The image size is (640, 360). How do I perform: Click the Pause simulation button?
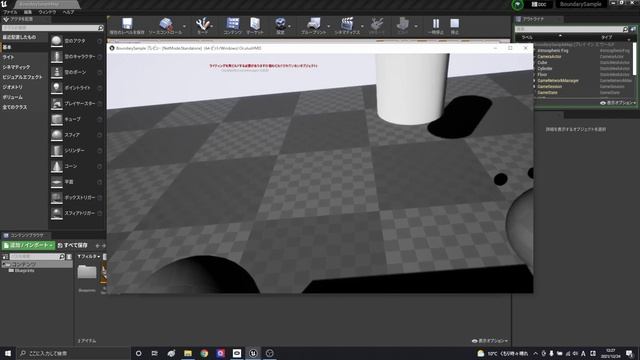point(436,24)
